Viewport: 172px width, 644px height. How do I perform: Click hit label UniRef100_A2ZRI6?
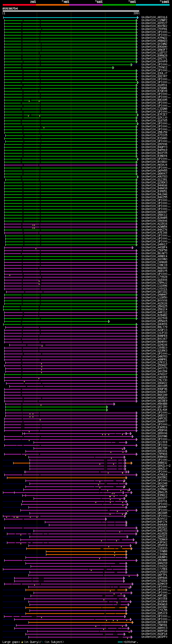pyautogui.click(x=154, y=224)
